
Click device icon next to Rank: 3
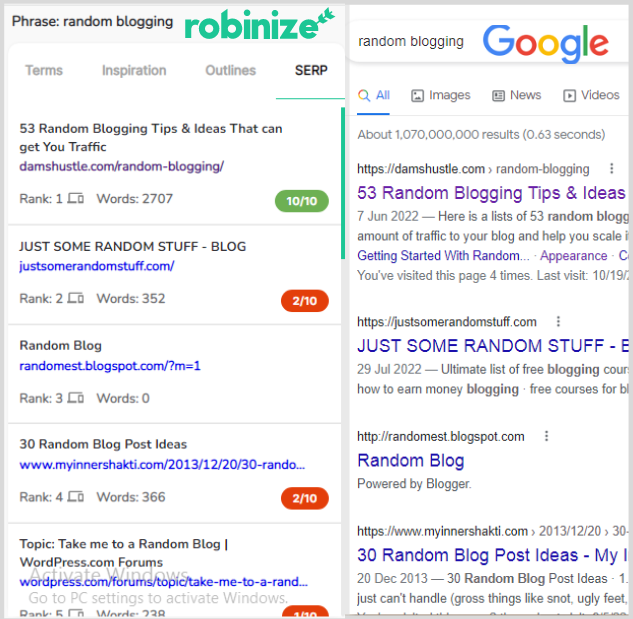(x=75, y=398)
